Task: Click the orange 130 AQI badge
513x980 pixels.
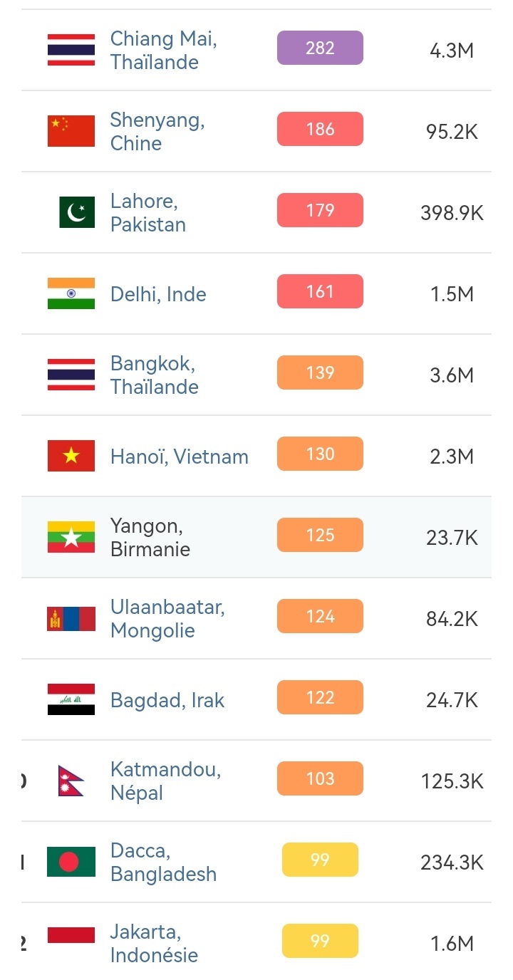Action: pos(320,454)
